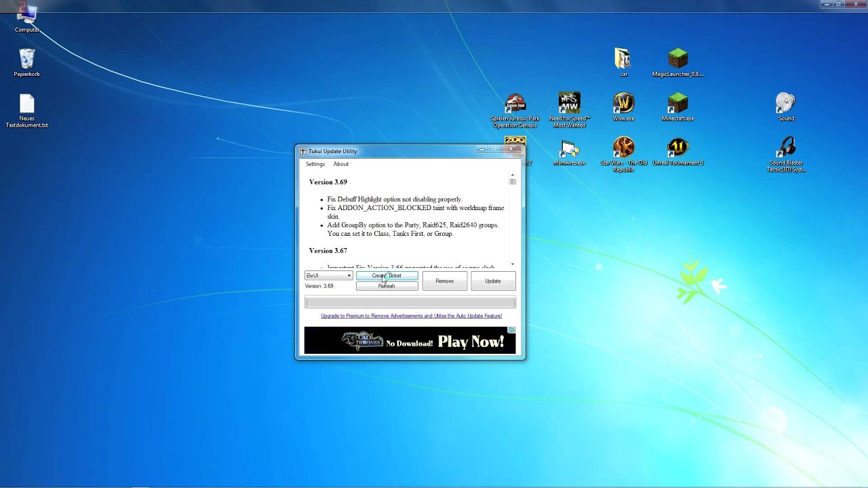Click the download progress bar
This screenshot has width=868, height=488.
point(410,302)
